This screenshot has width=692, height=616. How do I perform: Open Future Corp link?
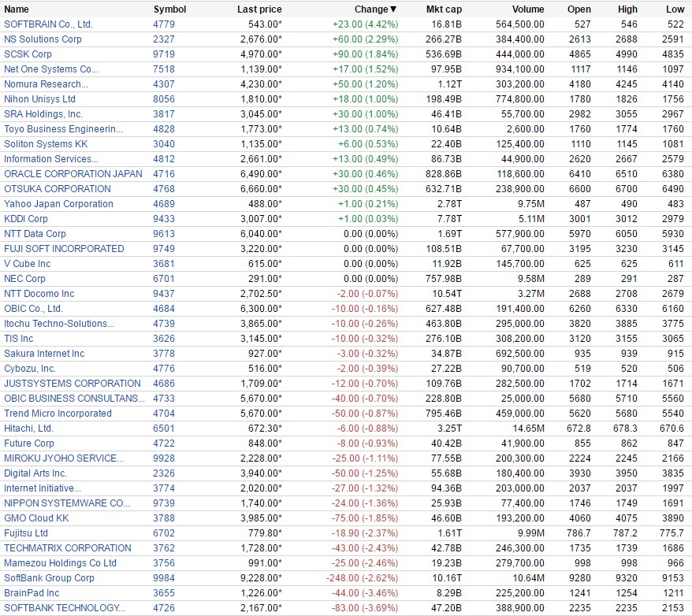(29, 444)
